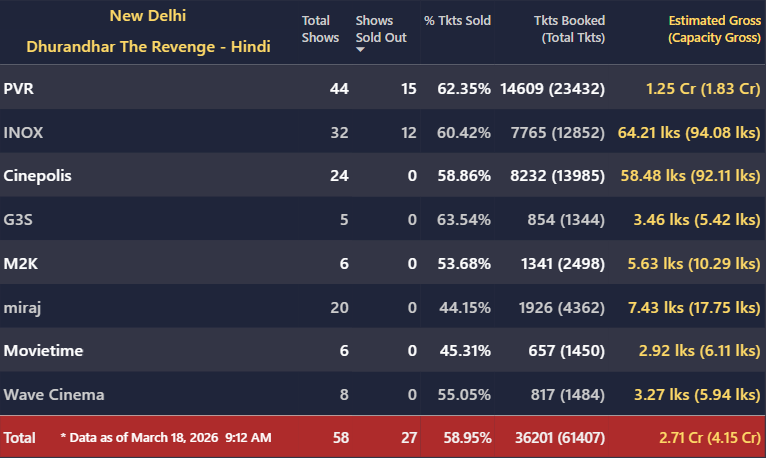Click M2K tickets 1341 (2498)
This screenshot has height=458, width=766.
[563, 264]
